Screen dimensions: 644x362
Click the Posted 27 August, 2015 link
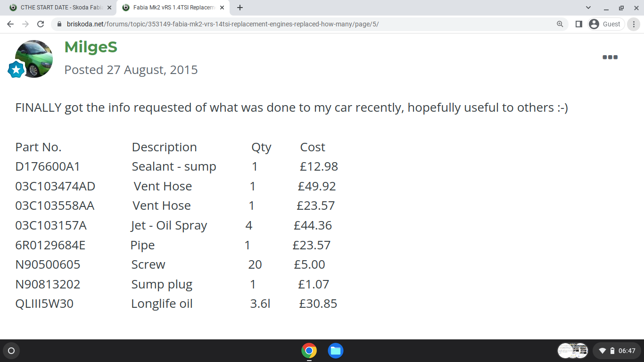pos(131,70)
